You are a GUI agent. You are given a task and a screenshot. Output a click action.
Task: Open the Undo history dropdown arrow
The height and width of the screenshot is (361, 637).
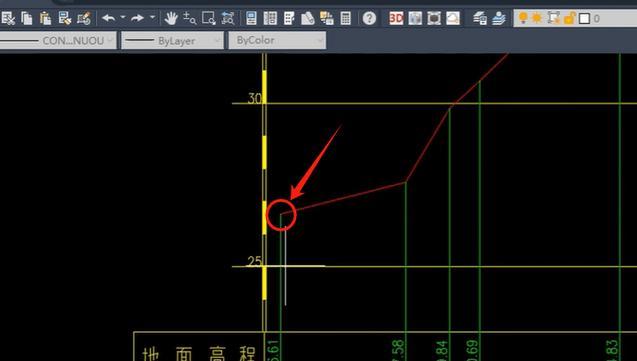[123, 17]
